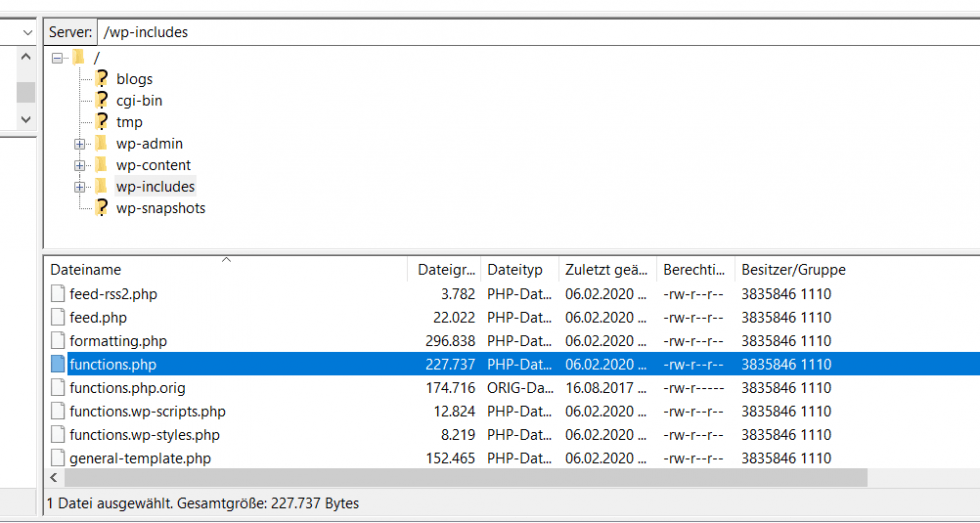Sort by the Berechtigungen column header

point(696,270)
